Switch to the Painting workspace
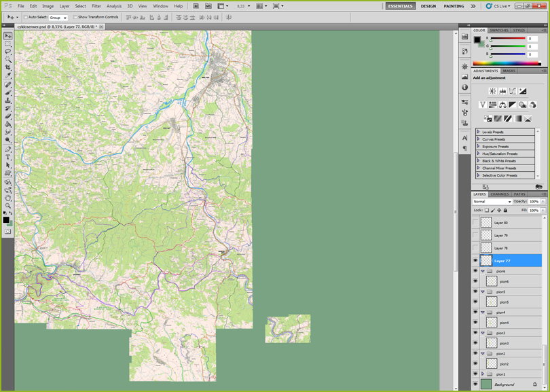Image resolution: width=550 pixels, height=392 pixels. (454, 6)
